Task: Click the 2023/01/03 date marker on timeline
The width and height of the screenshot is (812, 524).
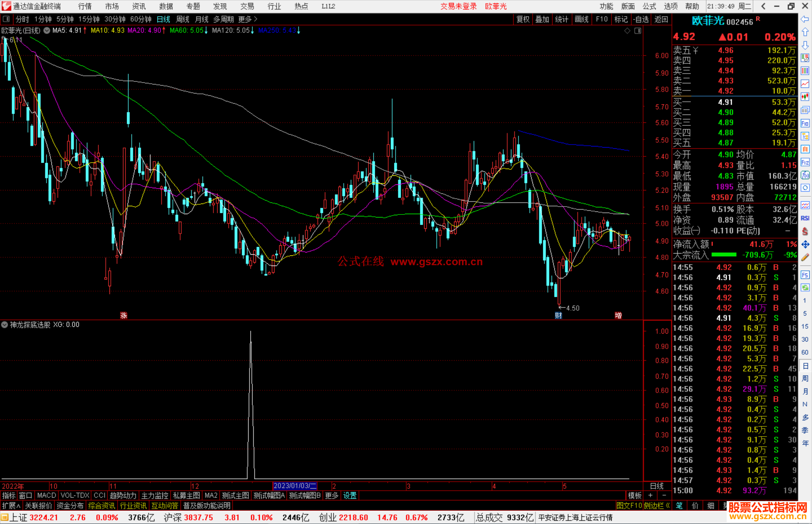Action: point(295,486)
